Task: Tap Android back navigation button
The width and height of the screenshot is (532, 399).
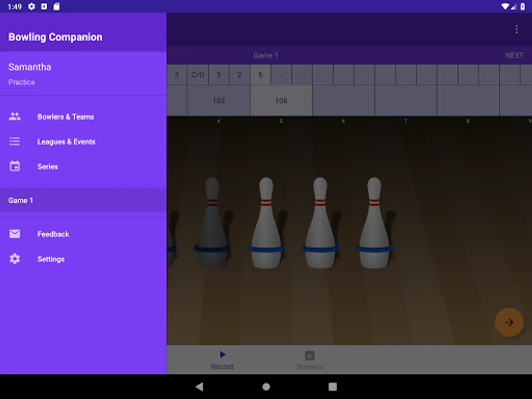Action: click(x=199, y=387)
